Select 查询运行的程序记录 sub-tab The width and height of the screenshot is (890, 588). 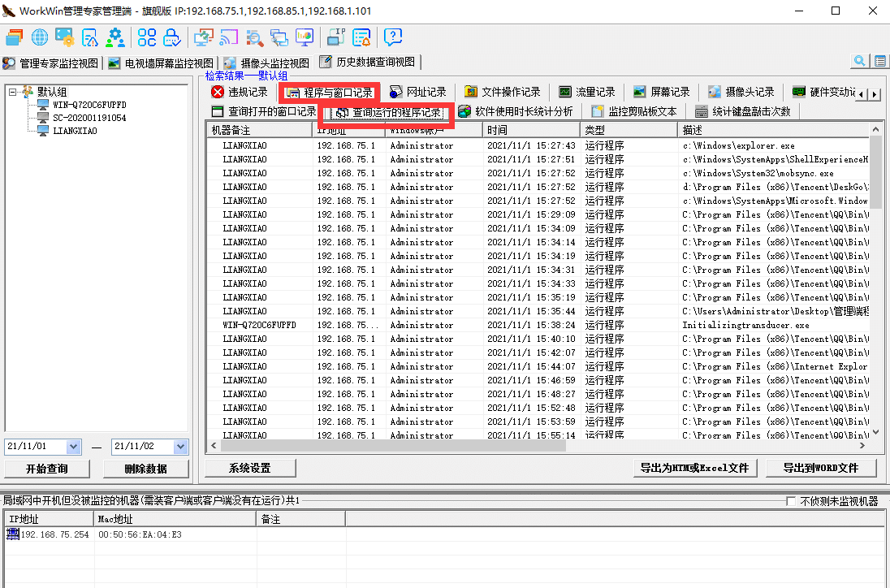[x=389, y=113]
